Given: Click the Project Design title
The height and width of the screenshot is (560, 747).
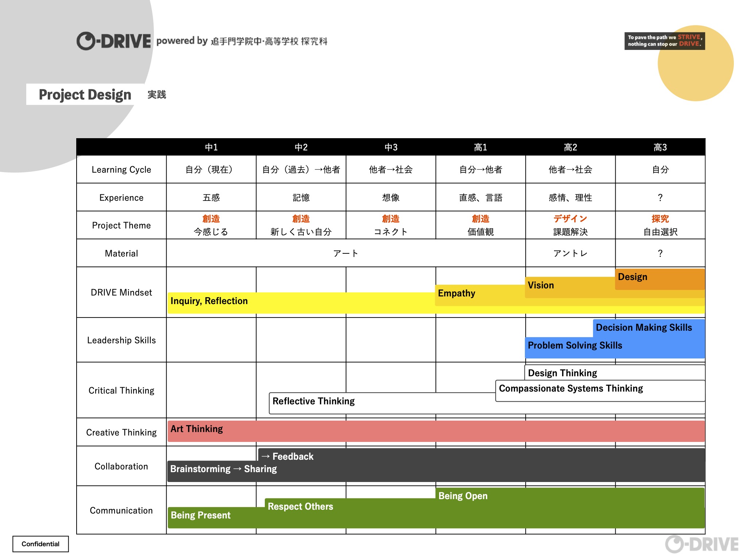Looking at the screenshot, I should tap(85, 95).
